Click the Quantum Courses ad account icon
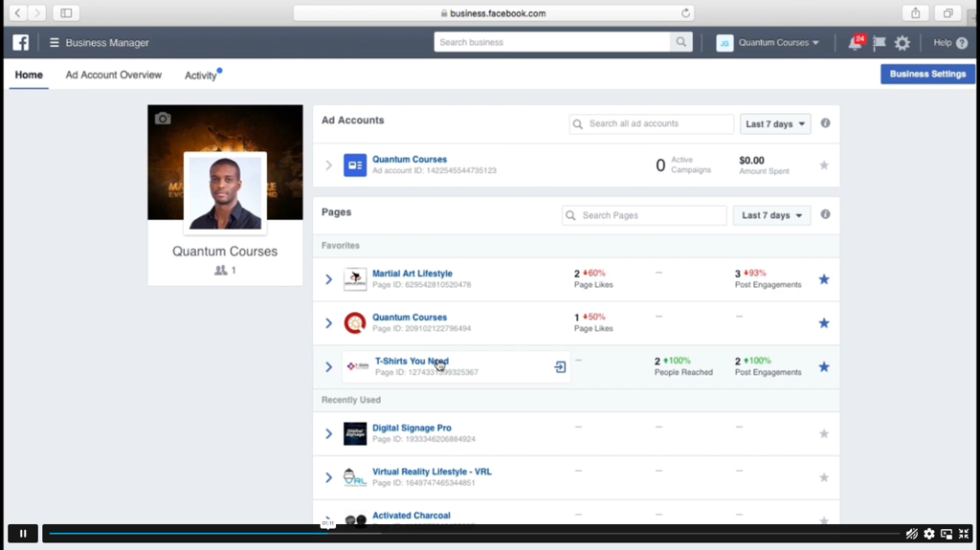Screen dimensions: 980x550 click(355, 165)
